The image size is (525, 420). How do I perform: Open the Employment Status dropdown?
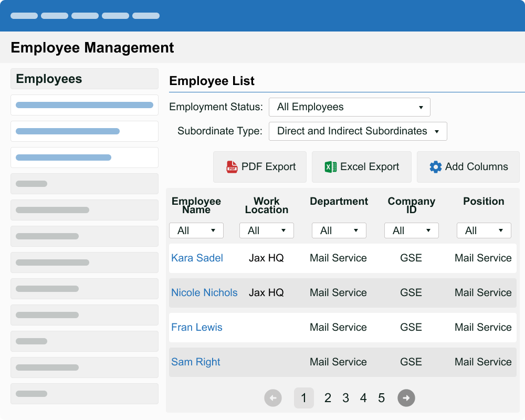(x=349, y=107)
